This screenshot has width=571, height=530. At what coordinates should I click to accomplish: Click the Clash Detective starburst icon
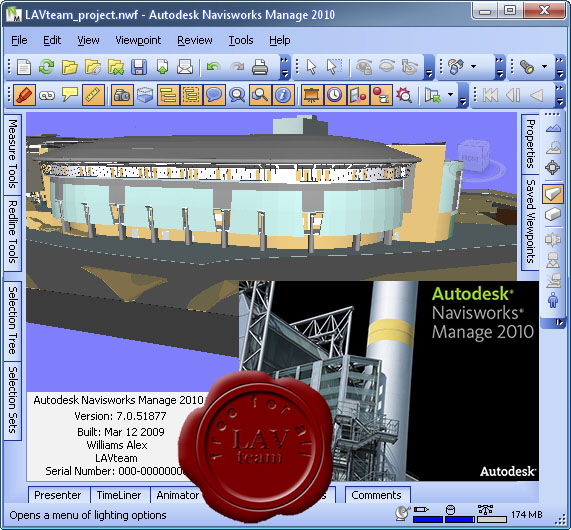[404, 95]
